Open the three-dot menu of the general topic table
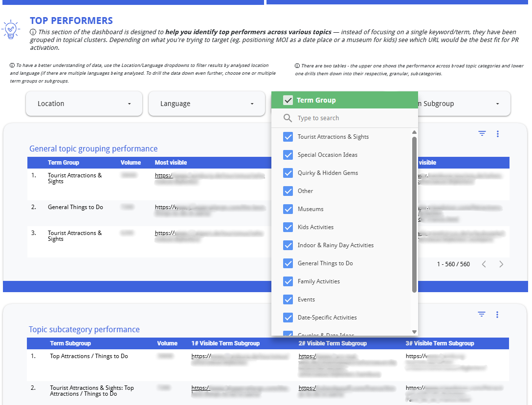The image size is (532, 405). (x=497, y=133)
